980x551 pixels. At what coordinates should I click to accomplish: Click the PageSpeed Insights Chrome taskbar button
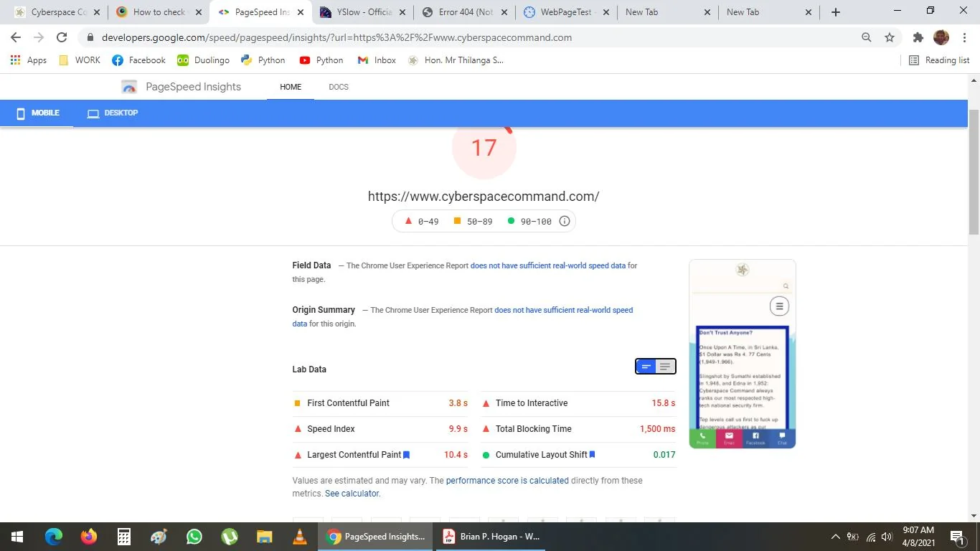(x=376, y=537)
